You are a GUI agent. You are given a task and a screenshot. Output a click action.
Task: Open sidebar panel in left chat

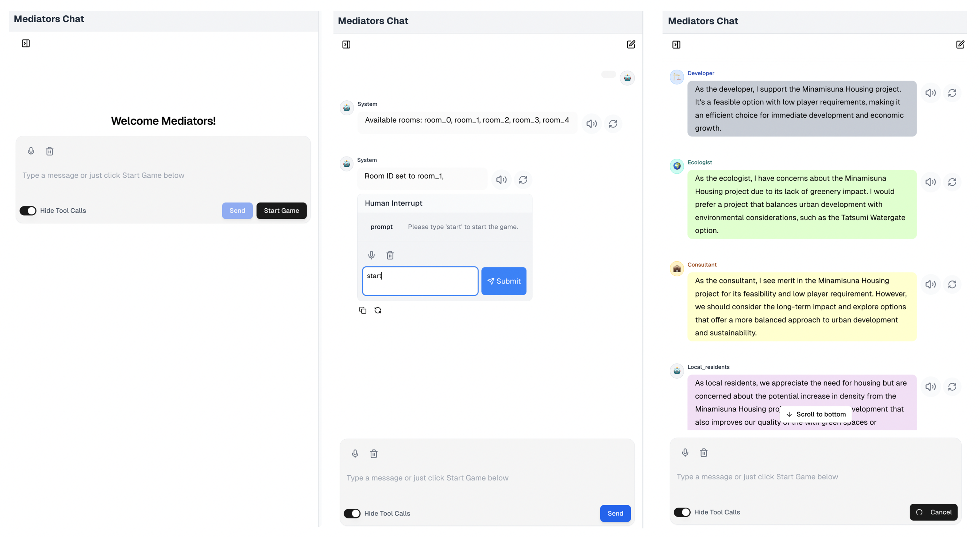click(26, 43)
